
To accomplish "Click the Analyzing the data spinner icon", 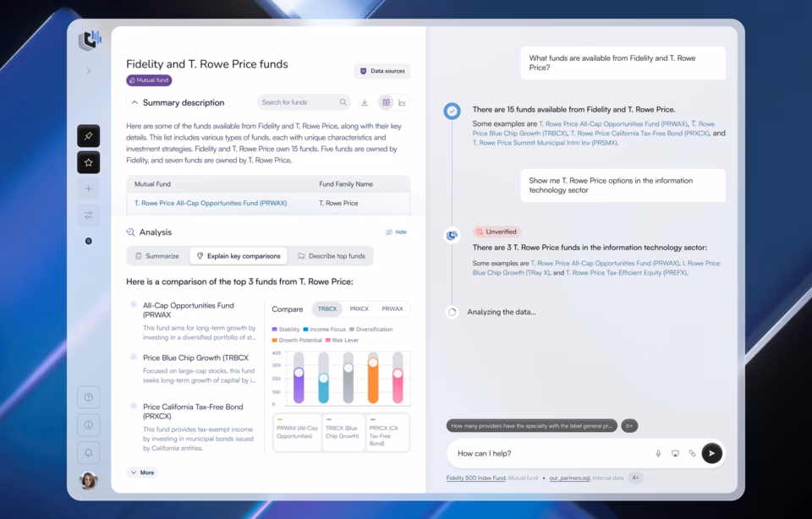I will click(452, 312).
